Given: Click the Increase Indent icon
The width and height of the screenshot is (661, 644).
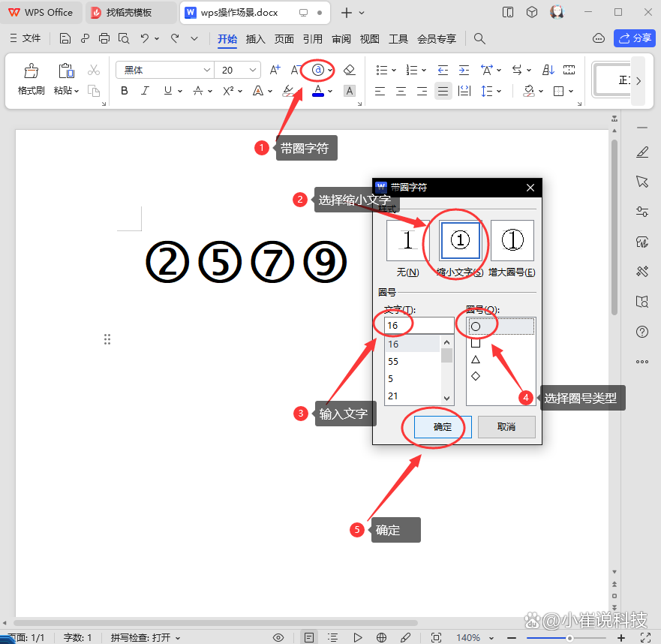Looking at the screenshot, I should [464, 70].
